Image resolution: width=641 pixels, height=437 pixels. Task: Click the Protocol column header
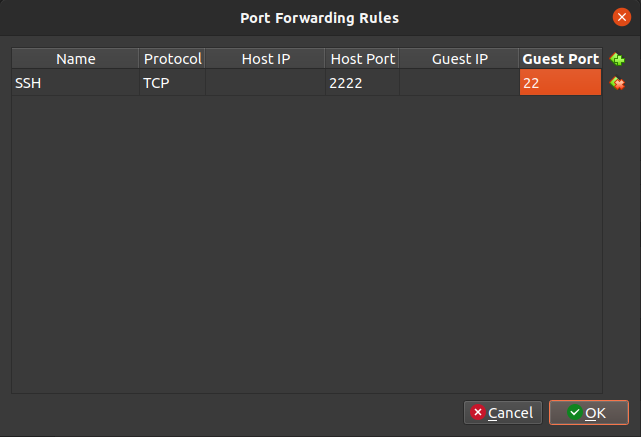tap(173, 59)
